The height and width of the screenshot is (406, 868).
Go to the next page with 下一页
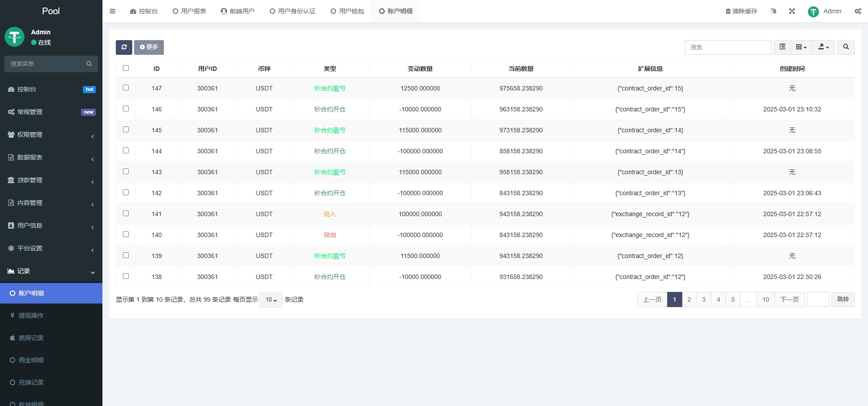tap(789, 299)
